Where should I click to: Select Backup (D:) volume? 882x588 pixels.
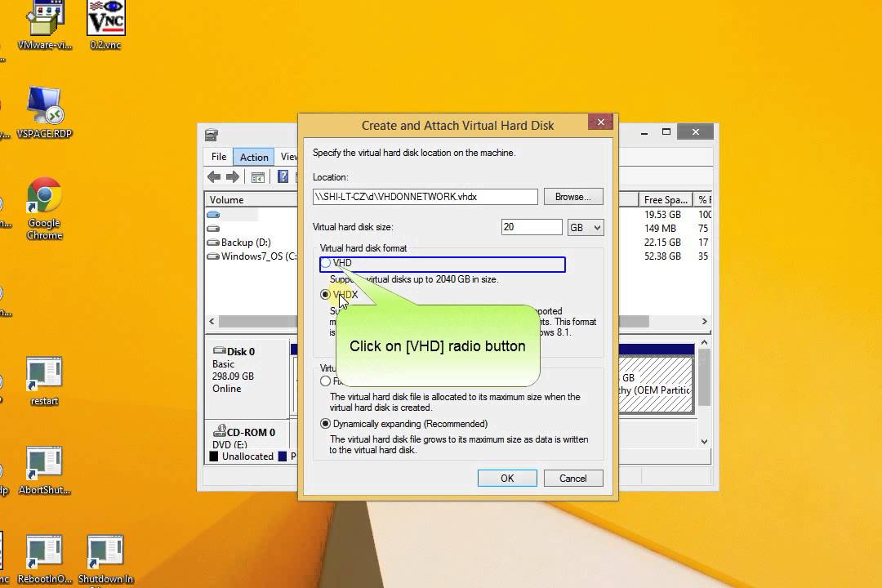239,243
